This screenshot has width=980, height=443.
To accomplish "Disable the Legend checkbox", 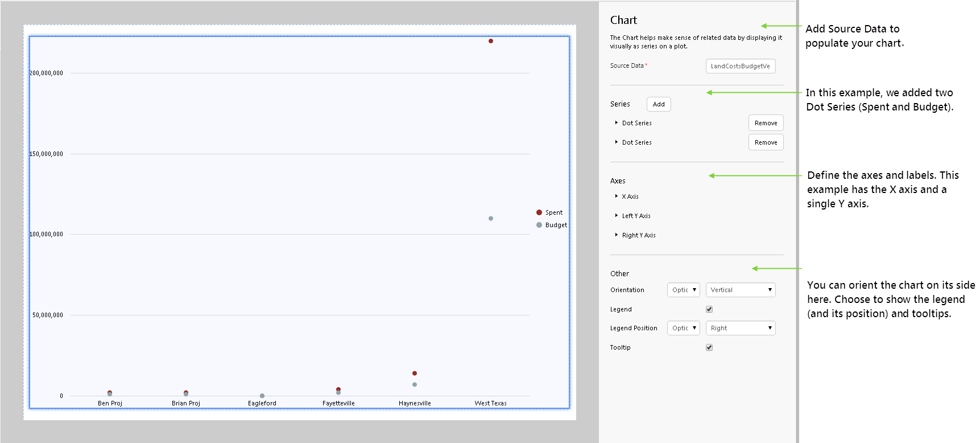I will [709, 309].
